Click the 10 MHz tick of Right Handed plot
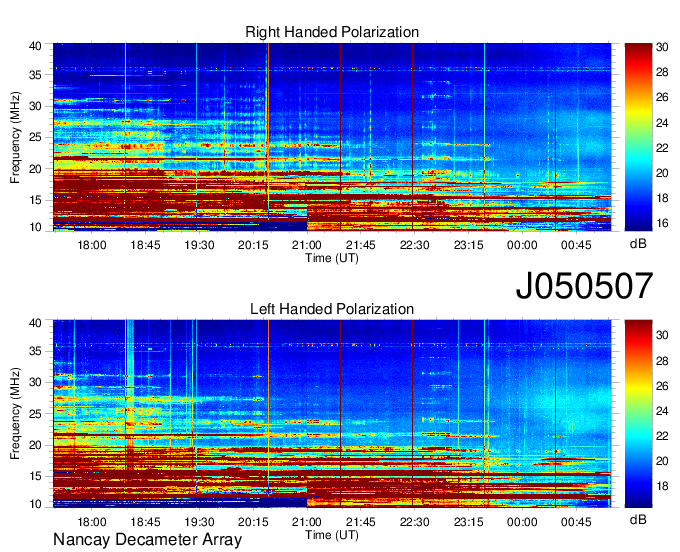This screenshot has height=552, width=680. coord(36,227)
